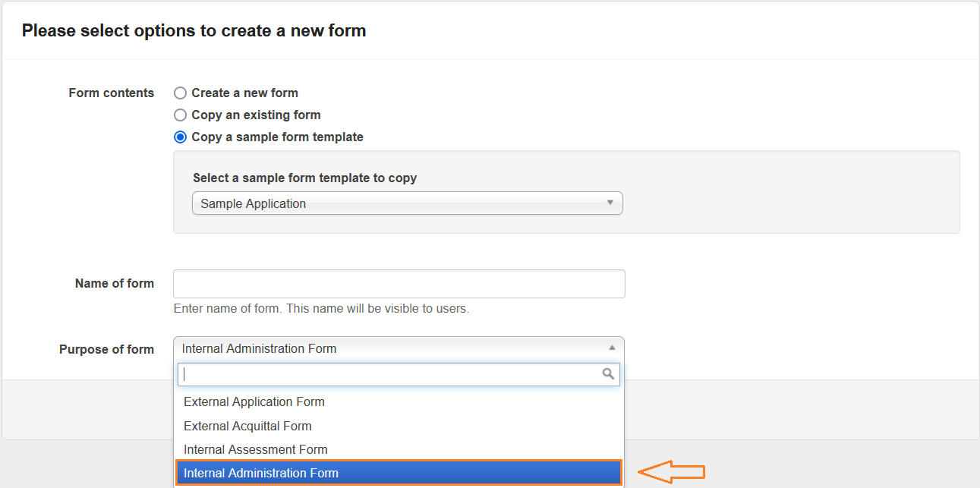
Task: Click the "Select a sample form template to copy" label
Action: coord(304,178)
